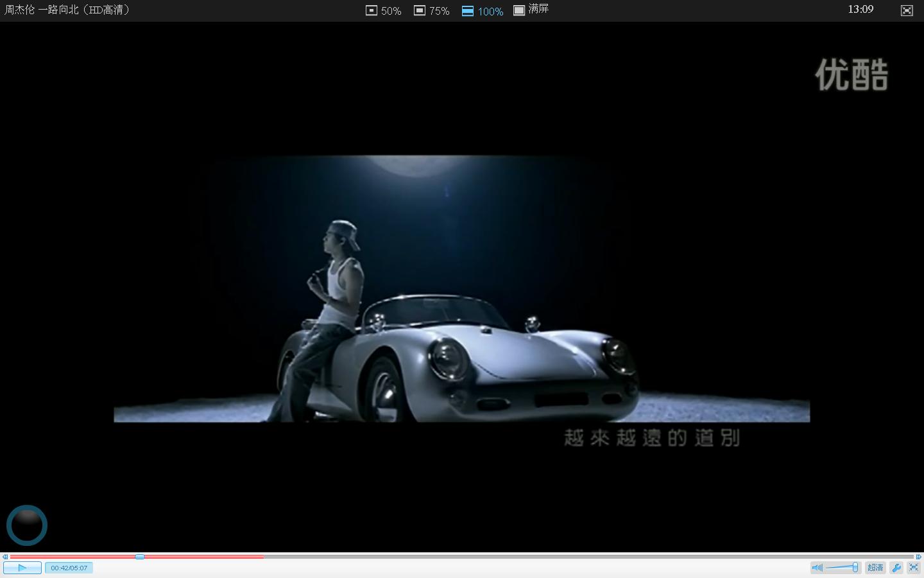Exit fullscreen using top-right corner icon
The width and height of the screenshot is (924, 578).
pos(907,10)
